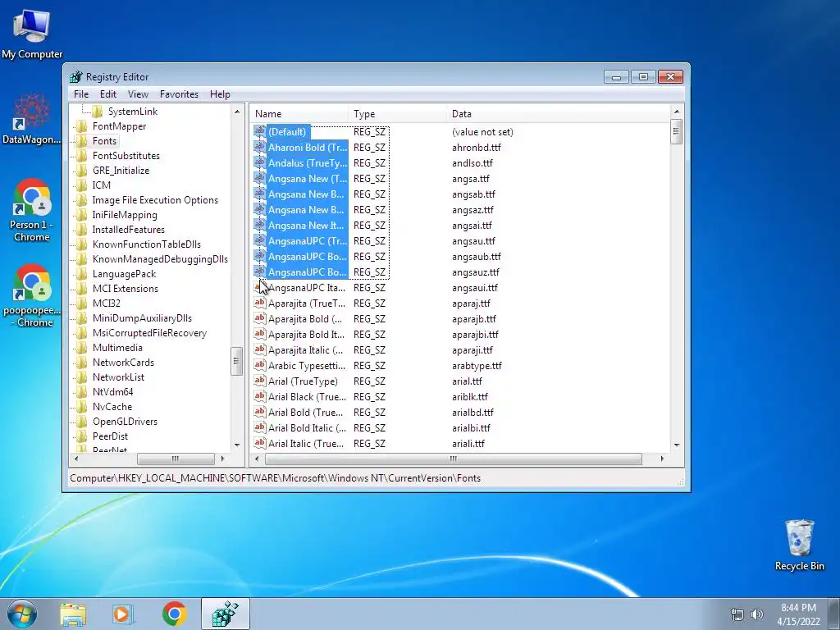Select the IniFileMapping key
This screenshot has height=630, width=840.
[x=125, y=215]
